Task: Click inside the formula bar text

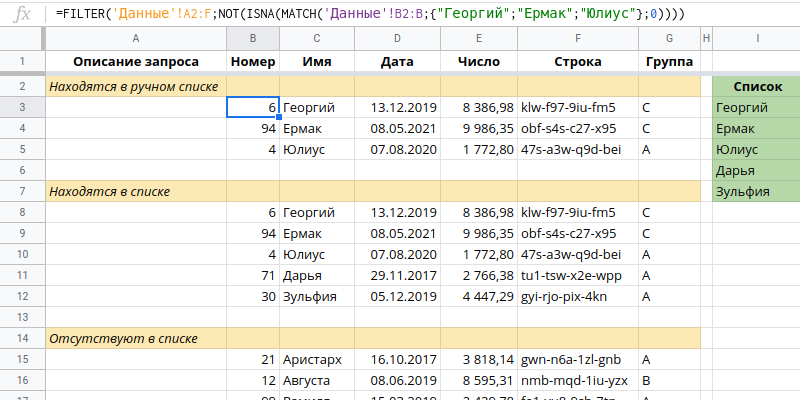Action: 400,15
